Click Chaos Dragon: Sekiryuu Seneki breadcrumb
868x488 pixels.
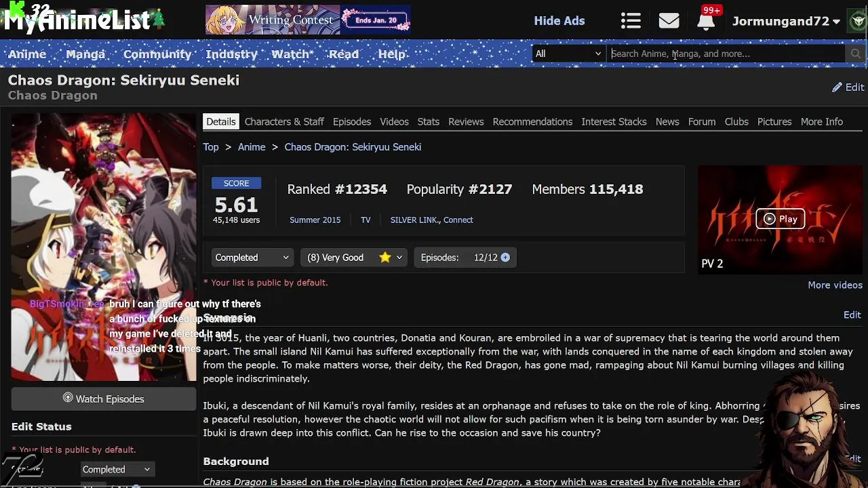[x=353, y=147]
